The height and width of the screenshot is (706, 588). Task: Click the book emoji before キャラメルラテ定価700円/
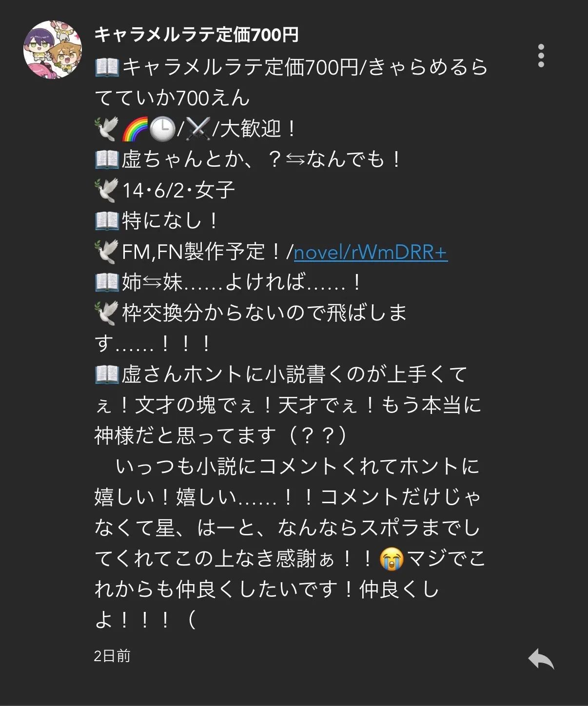point(107,67)
